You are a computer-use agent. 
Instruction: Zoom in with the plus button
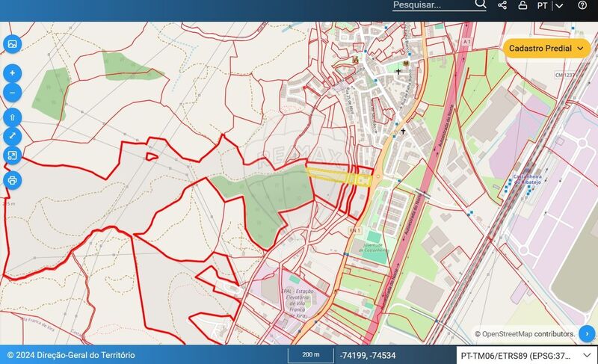click(x=12, y=73)
